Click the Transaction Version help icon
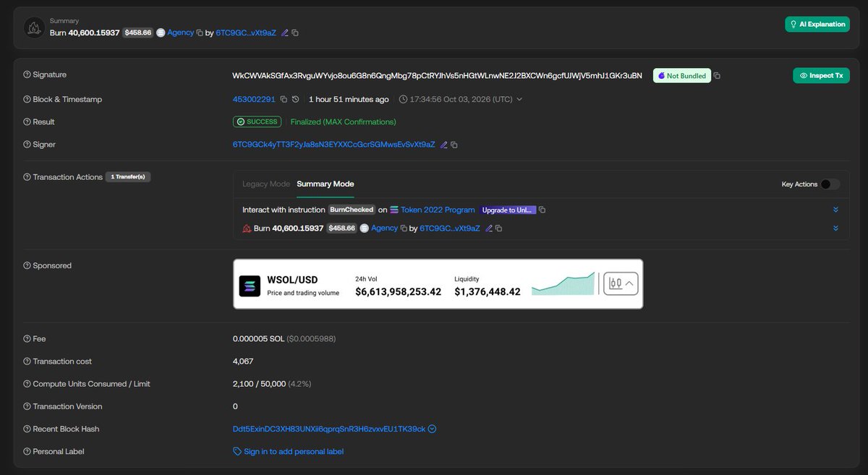Image resolution: width=868 pixels, height=475 pixels. point(27,406)
